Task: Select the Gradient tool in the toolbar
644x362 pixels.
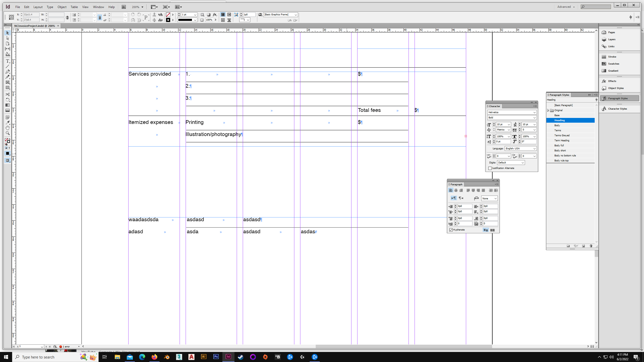Action: click(7, 105)
